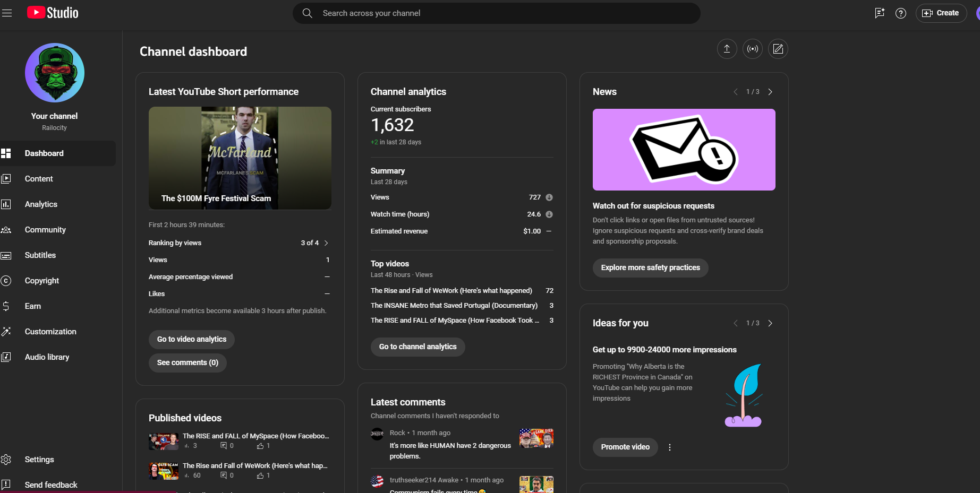Click Estimated revenue value $1.00
The width and height of the screenshot is (980, 493).
[x=532, y=231]
